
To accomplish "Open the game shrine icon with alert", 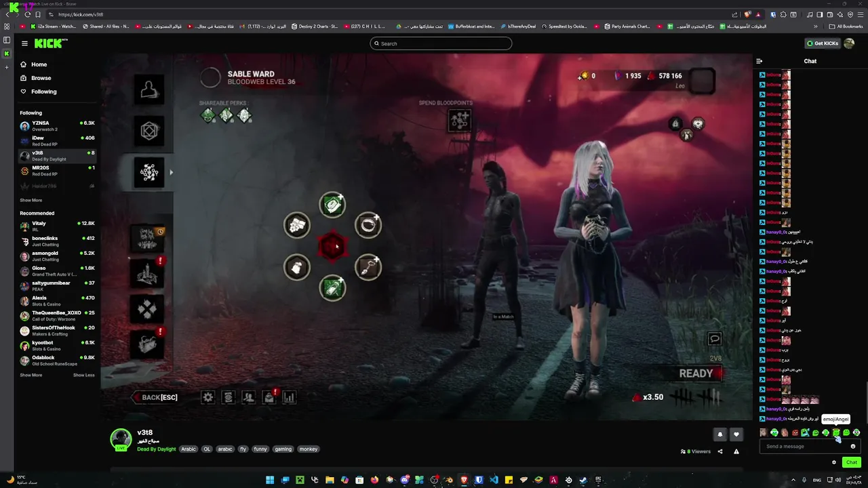I will click(x=147, y=273).
